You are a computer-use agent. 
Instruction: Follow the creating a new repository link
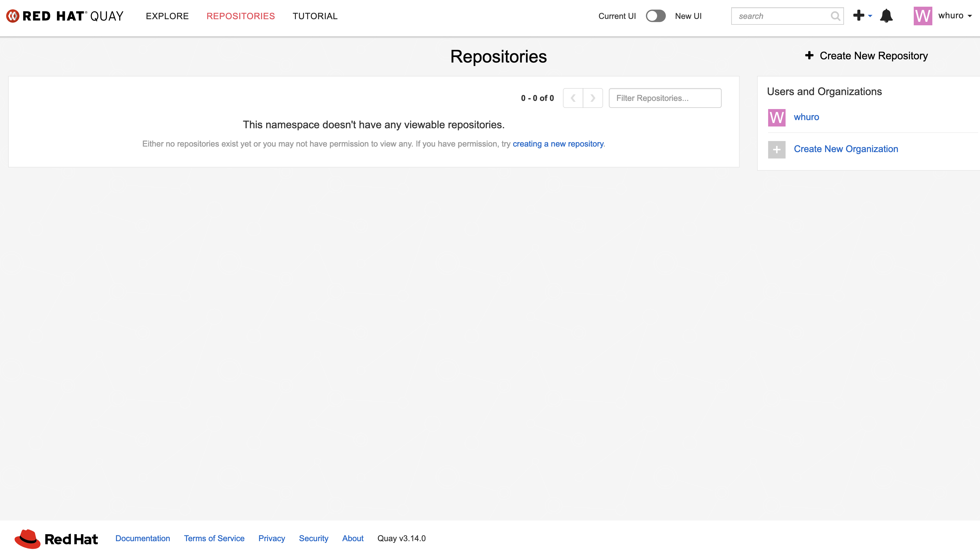[558, 144]
